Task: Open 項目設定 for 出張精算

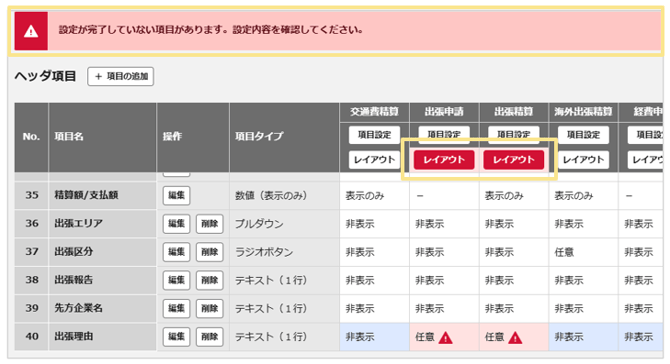Action: 514,135
